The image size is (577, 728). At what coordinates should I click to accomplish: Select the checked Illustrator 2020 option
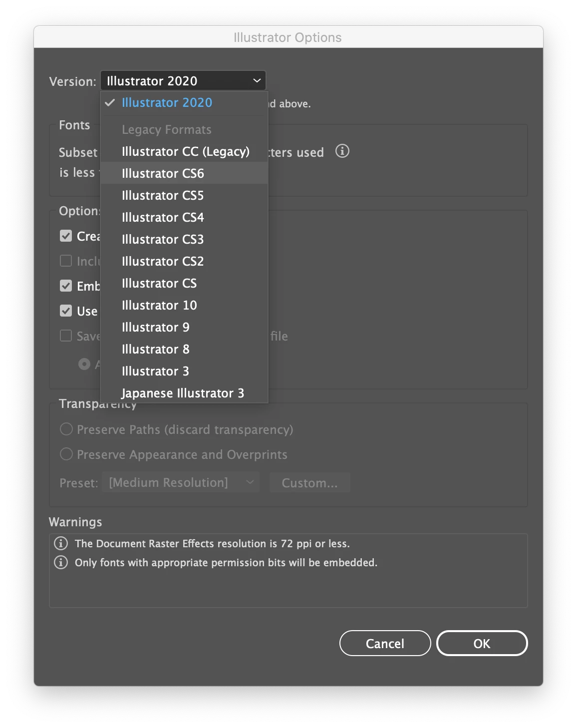[184, 103]
